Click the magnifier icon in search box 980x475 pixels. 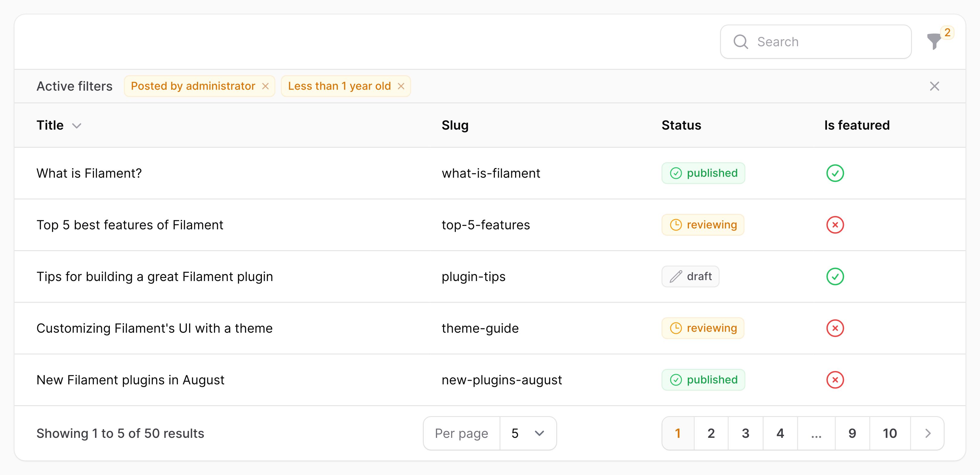click(741, 42)
